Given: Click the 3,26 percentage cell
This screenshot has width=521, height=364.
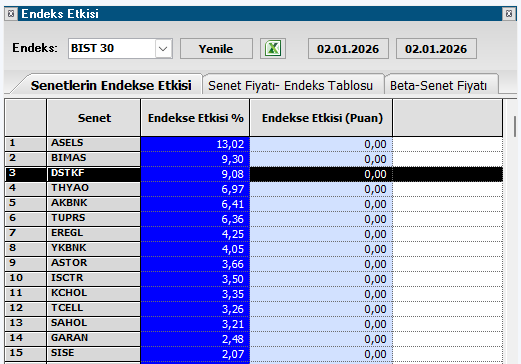Looking at the screenshot, I should tap(195, 309).
